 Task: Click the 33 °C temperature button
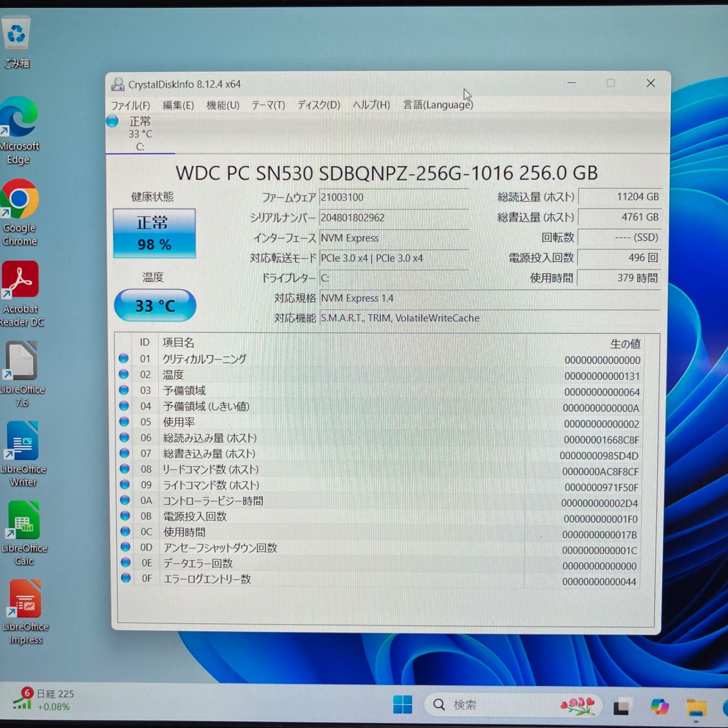point(155,305)
